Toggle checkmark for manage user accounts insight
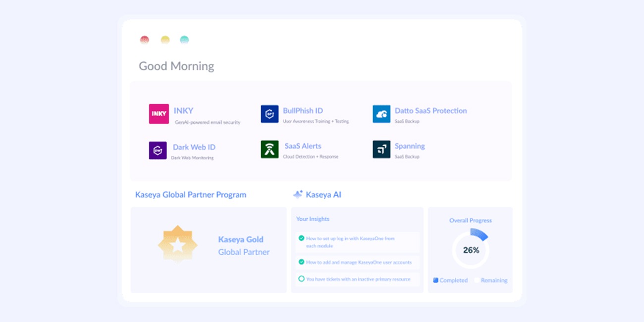 pos(301,262)
